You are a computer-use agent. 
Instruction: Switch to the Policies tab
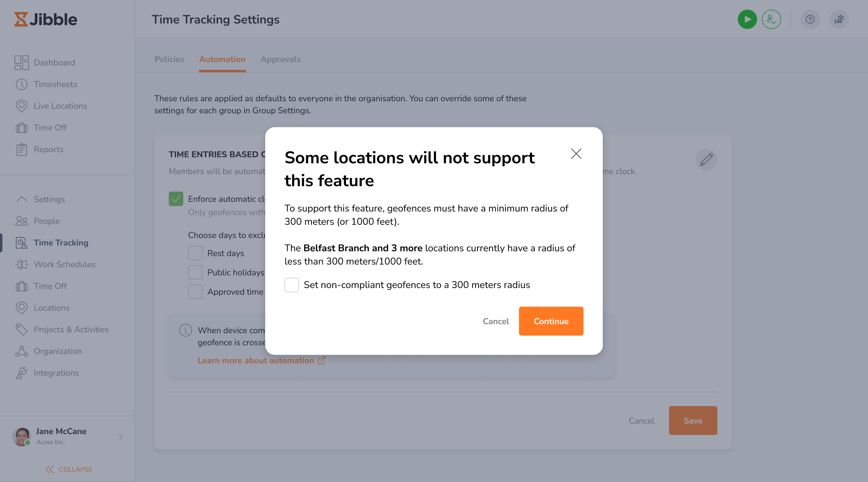coord(169,59)
